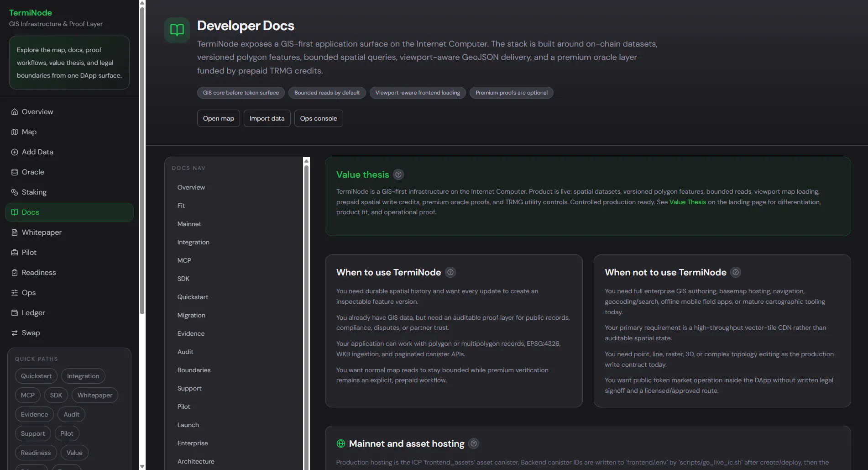Click the 'GIS core before token surface' tag
Screen dimensions: 868x470
(x=241, y=93)
